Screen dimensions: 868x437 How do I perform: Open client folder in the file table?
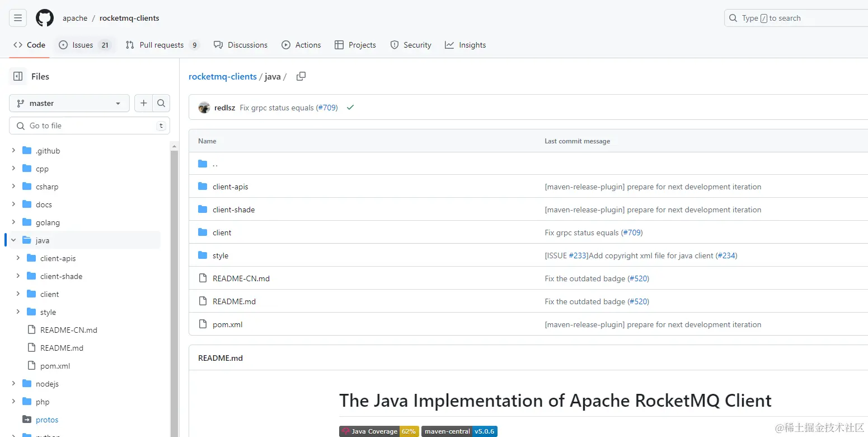(222, 233)
